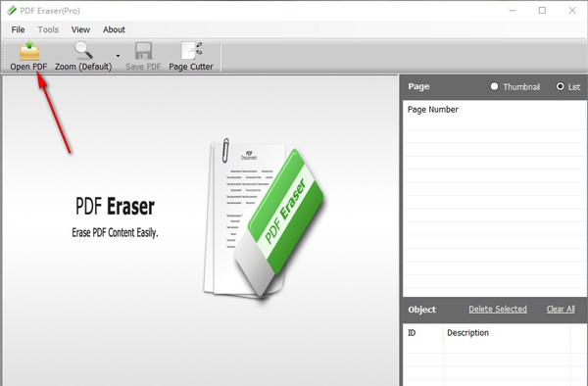
Task: Open the Page Cutter scissors tool
Action: [192, 51]
